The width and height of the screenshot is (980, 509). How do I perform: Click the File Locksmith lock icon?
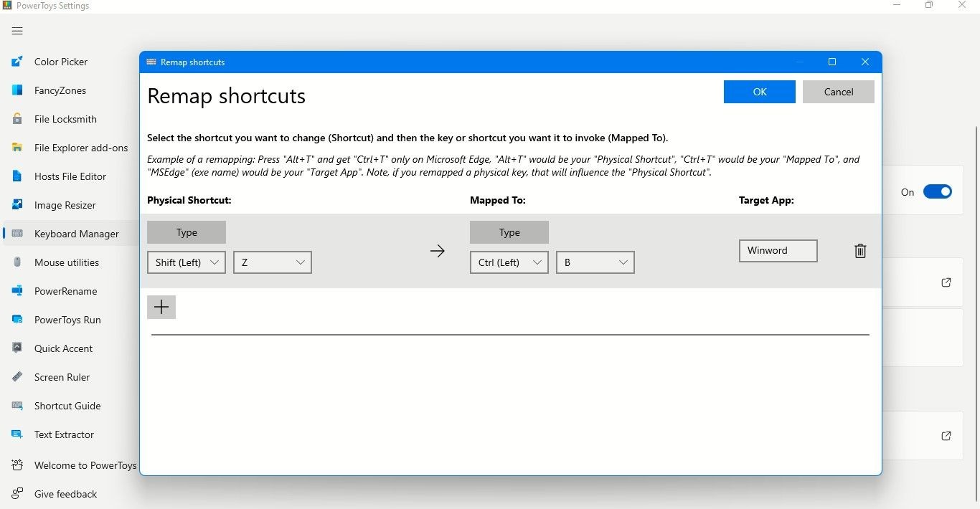[x=17, y=119]
